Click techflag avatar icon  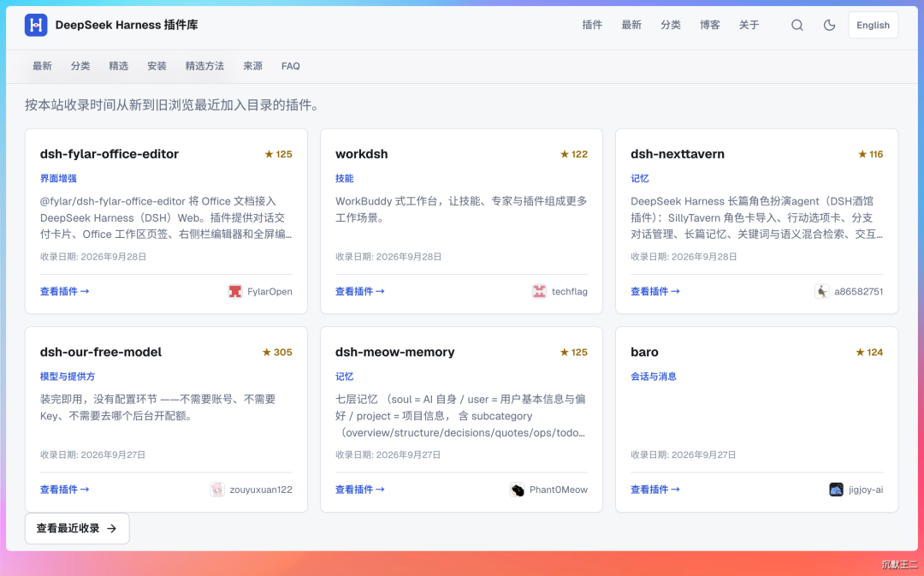(539, 291)
